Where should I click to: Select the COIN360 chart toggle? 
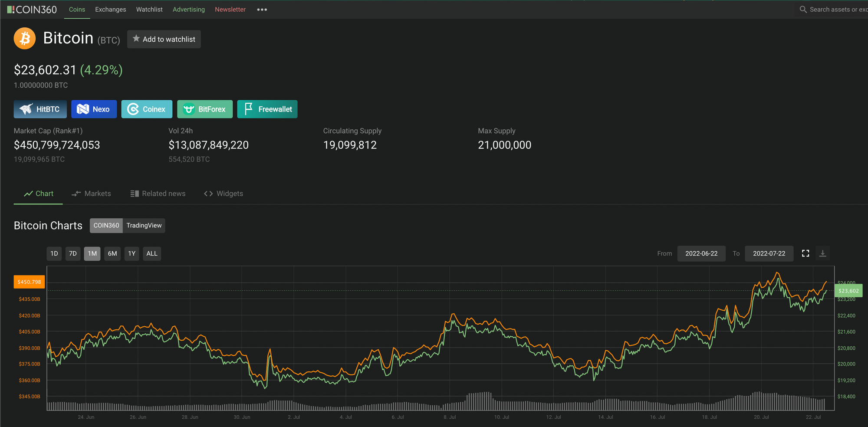(106, 226)
